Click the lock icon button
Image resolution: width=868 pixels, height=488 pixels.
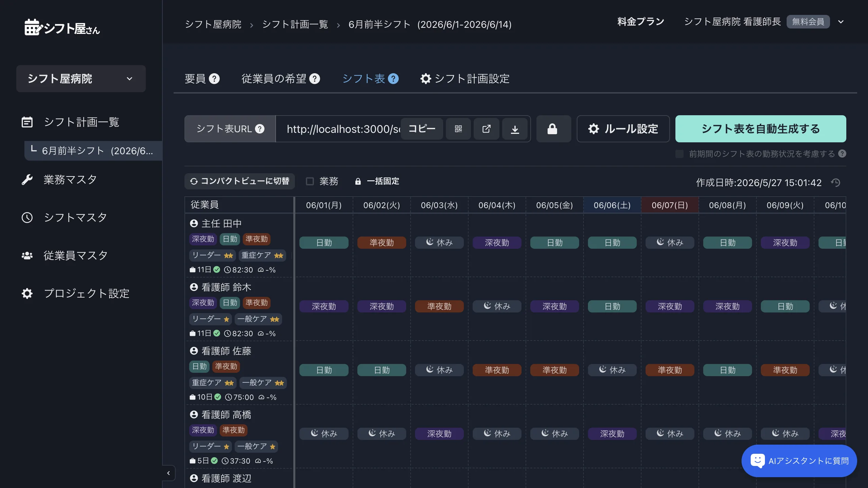point(553,129)
